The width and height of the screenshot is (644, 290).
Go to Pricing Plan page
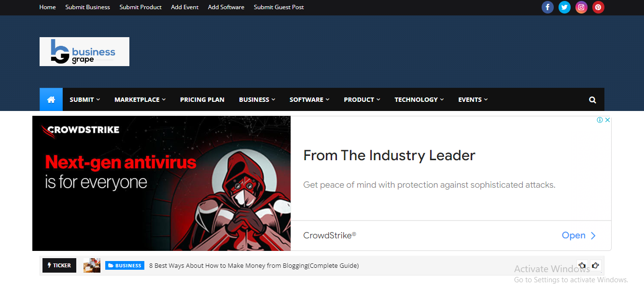(202, 99)
